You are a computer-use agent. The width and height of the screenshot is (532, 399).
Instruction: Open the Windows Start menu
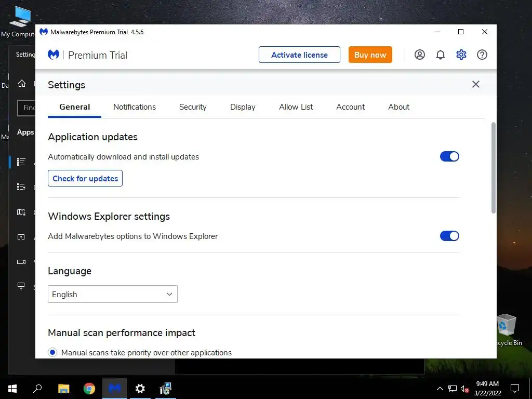click(x=12, y=389)
